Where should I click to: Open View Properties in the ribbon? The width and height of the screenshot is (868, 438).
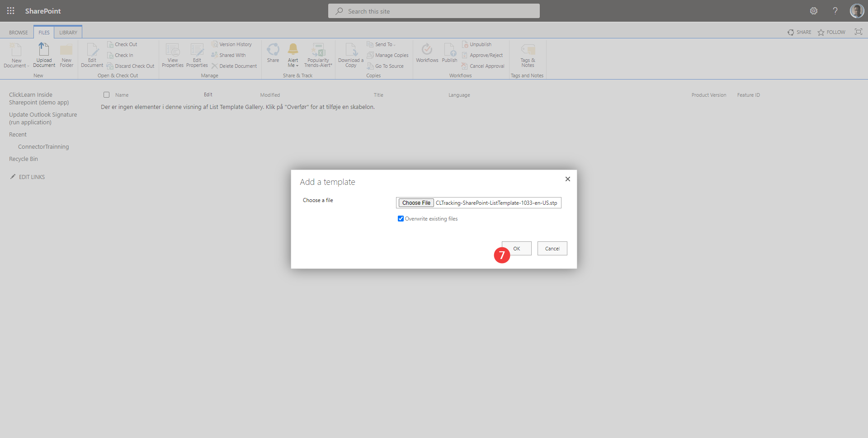(173, 55)
